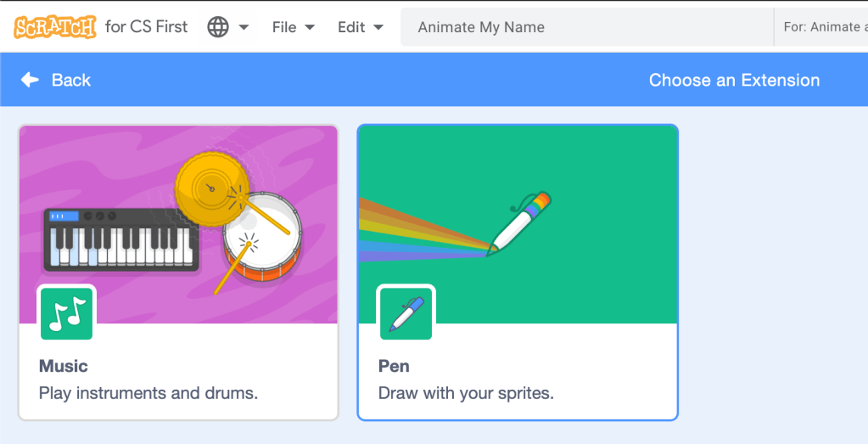Click the rainbow pen illustration
The image size is (868, 444).
(519, 223)
